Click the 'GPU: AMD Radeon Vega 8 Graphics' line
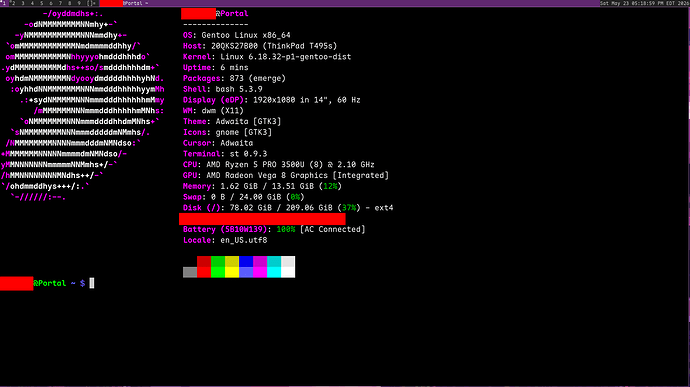This screenshot has height=387, width=690. coord(286,175)
